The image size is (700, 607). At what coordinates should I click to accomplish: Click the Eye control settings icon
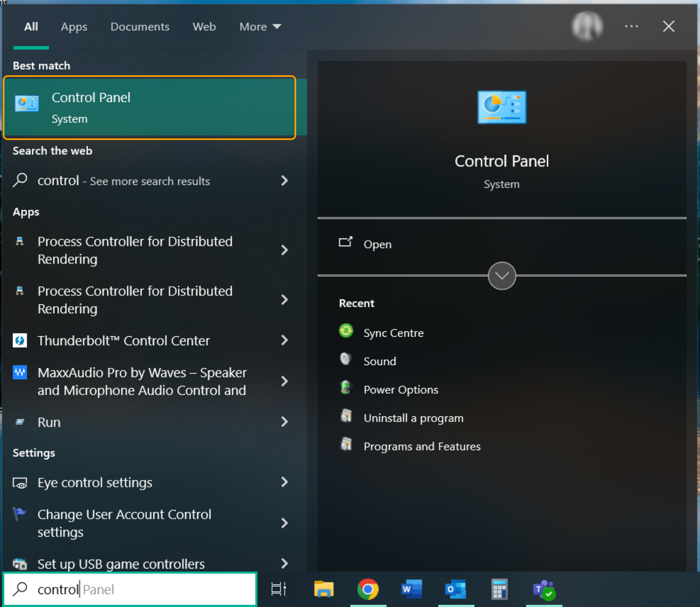20,483
